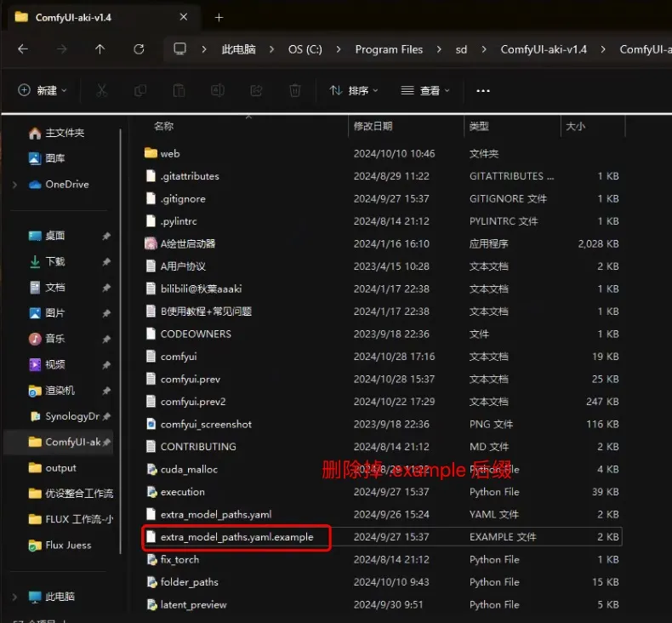Open 图库 in sidebar
Screen dimensions: 672x623
[x=47, y=158]
